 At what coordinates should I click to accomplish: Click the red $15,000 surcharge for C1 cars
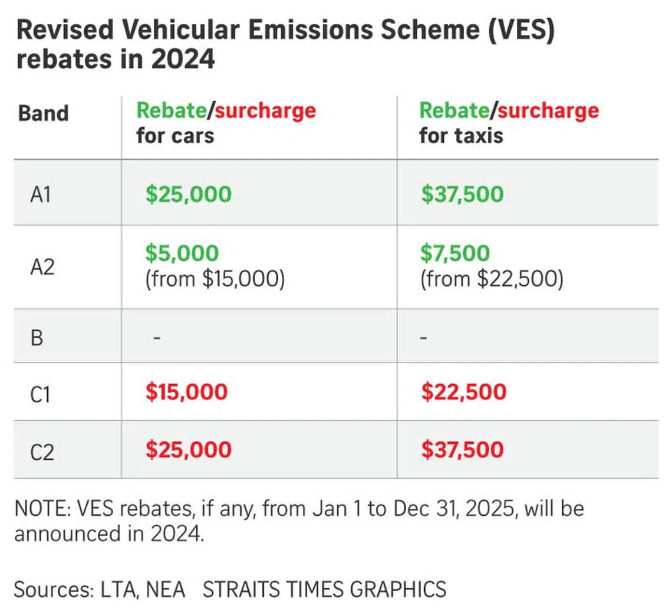click(x=186, y=392)
